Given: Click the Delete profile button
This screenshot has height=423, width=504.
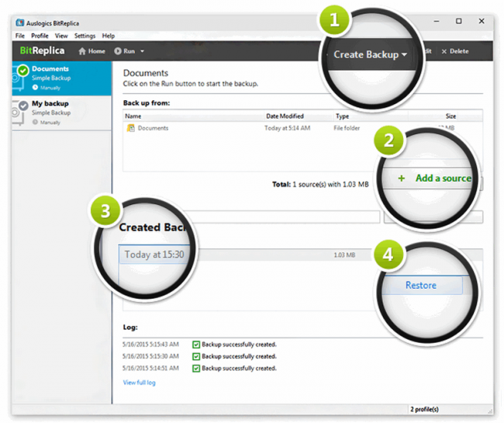Looking at the screenshot, I should click(x=455, y=51).
